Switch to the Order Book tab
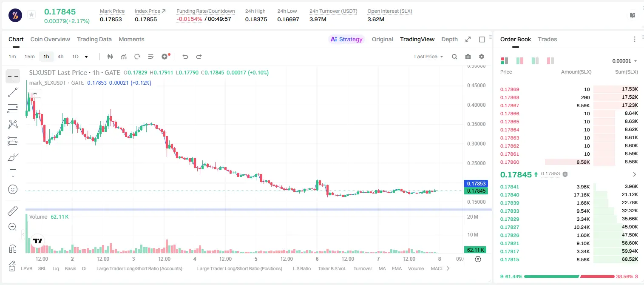Screen dimensions: 644x285 516,39
